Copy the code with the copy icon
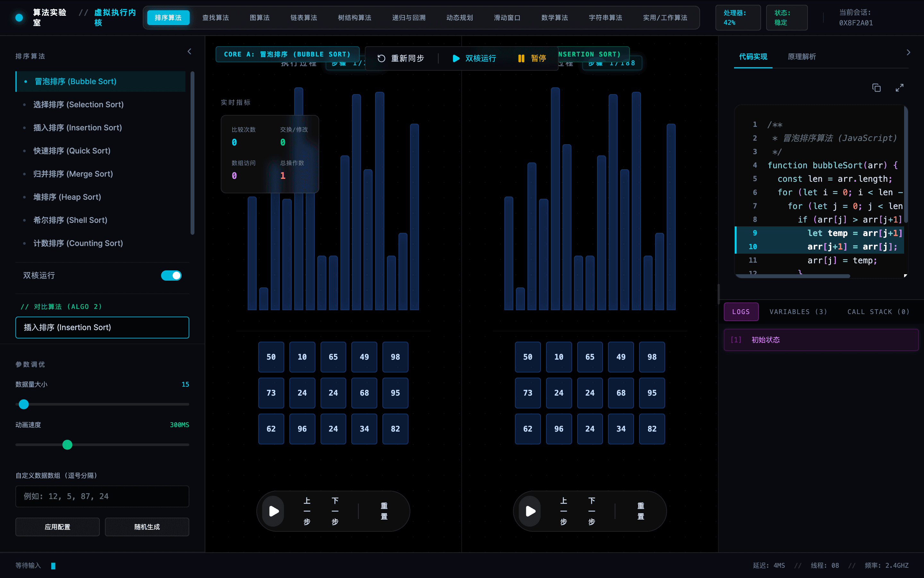 (876, 88)
